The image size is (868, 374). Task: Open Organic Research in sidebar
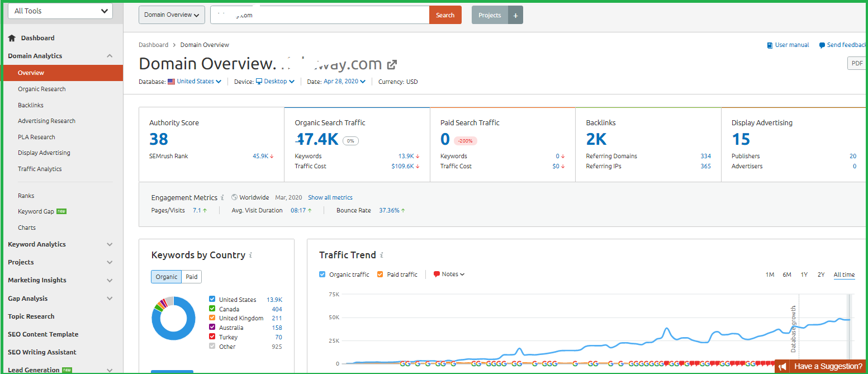pyautogui.click(x=42, y=89)
